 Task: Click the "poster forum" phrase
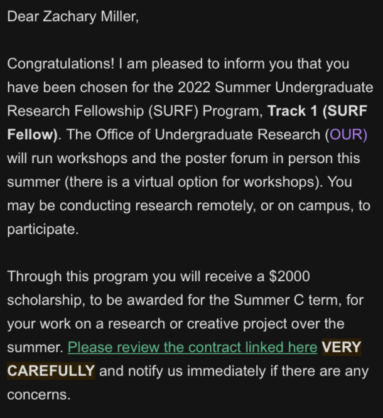(226, 158)
